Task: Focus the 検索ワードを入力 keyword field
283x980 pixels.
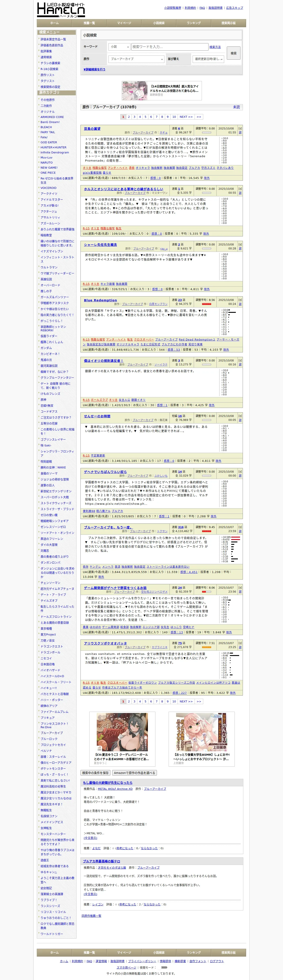Action: point(169,47)
